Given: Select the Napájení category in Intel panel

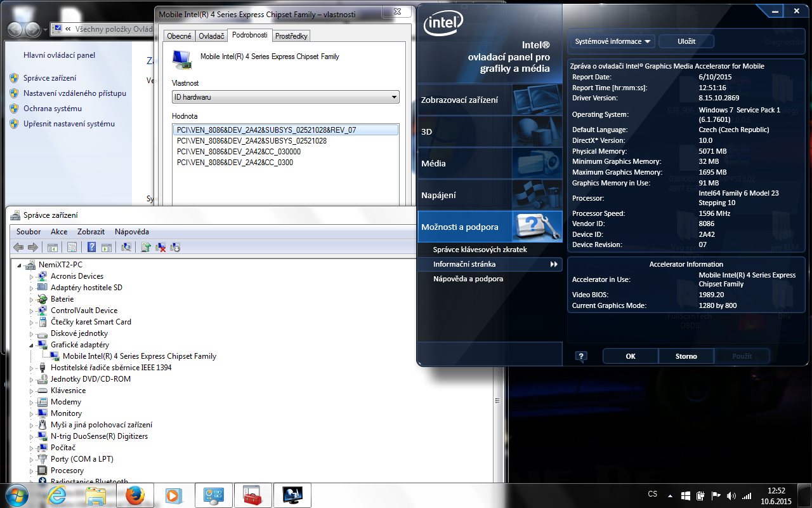Looking at the screenshot, I should click(x=438, y=195).
